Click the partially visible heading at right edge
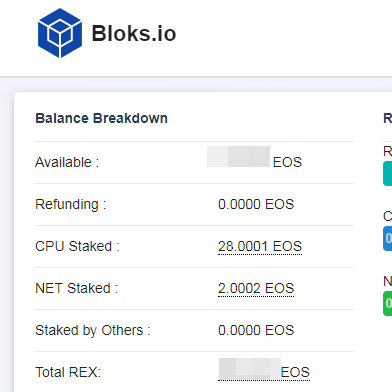The width and height of the screenshot is (392, 392). (387, 118)
